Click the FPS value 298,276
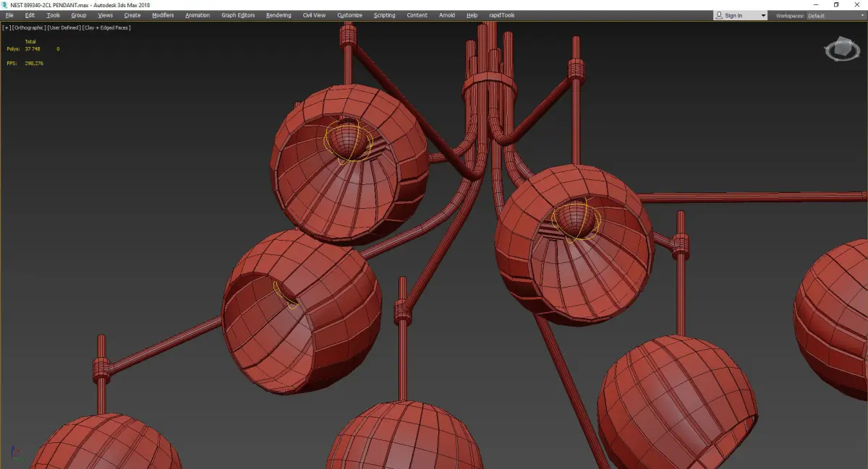The width and height of the screenshot is (868, 469). coord(33,64)
